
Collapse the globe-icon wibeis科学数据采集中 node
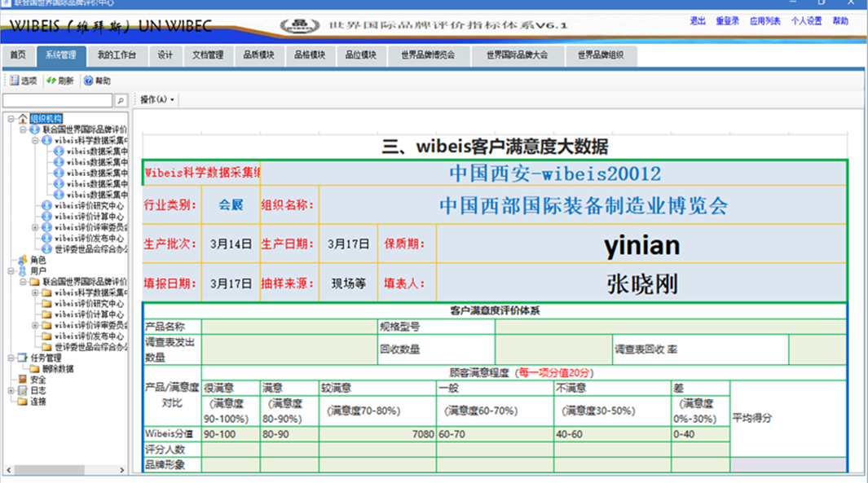pyautogui.click(x=35, y=141)
